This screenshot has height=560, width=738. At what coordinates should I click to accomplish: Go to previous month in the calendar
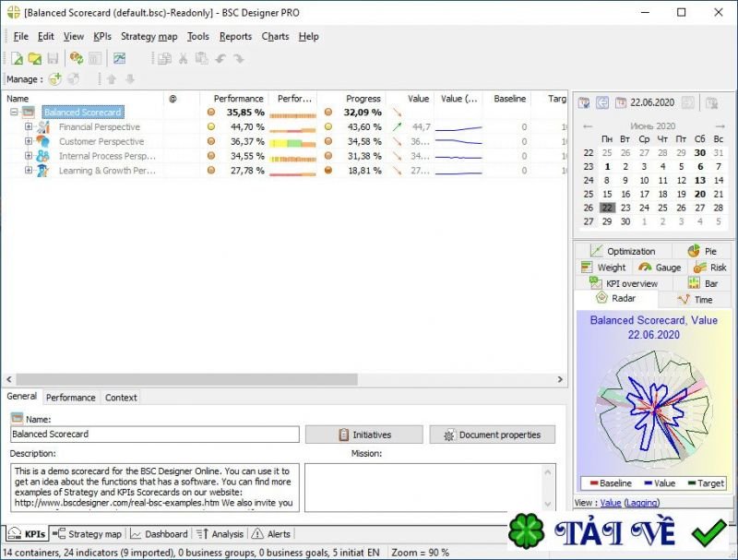click(x=588, y=126)
